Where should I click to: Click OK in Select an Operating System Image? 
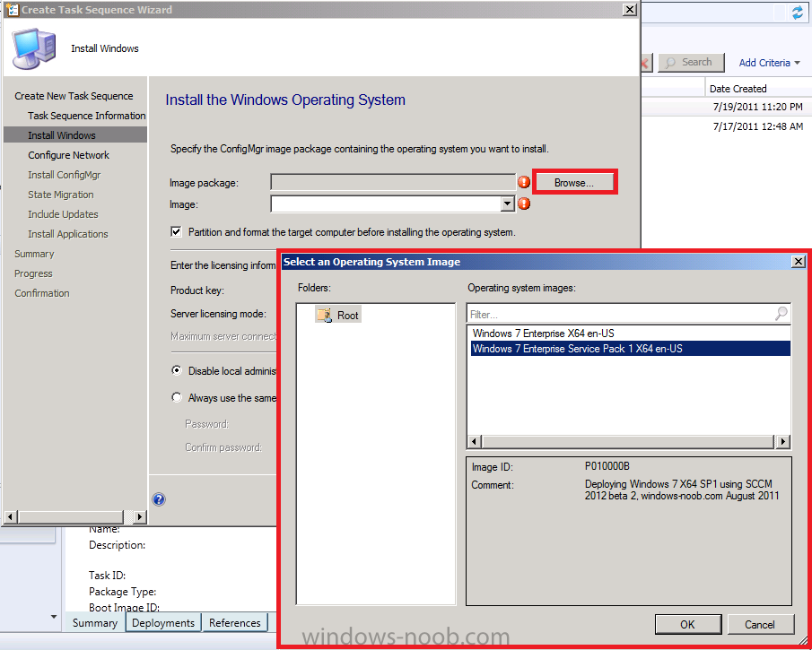[x=687, y=624]
